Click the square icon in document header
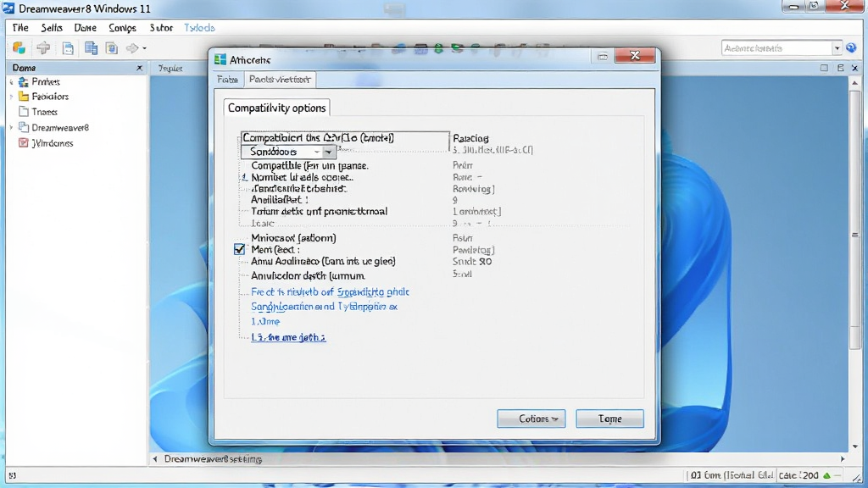868x488 pixels. [824, 68]
